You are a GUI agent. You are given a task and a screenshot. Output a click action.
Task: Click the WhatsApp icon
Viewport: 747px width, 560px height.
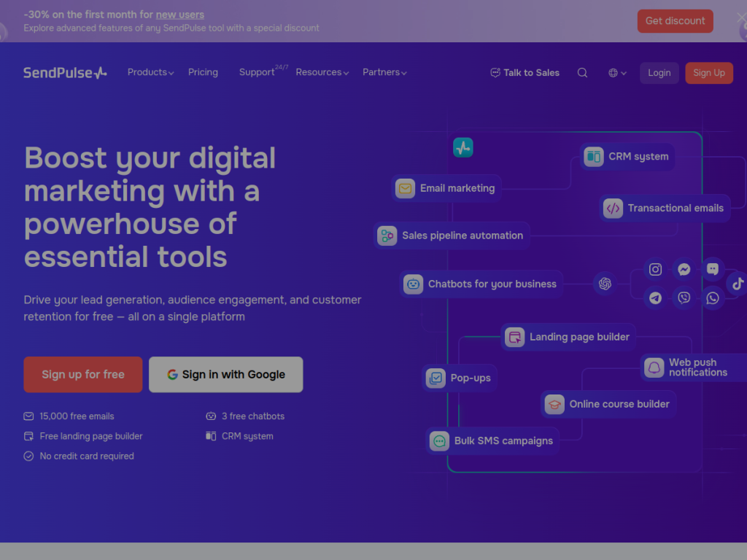tap(713, 298)
